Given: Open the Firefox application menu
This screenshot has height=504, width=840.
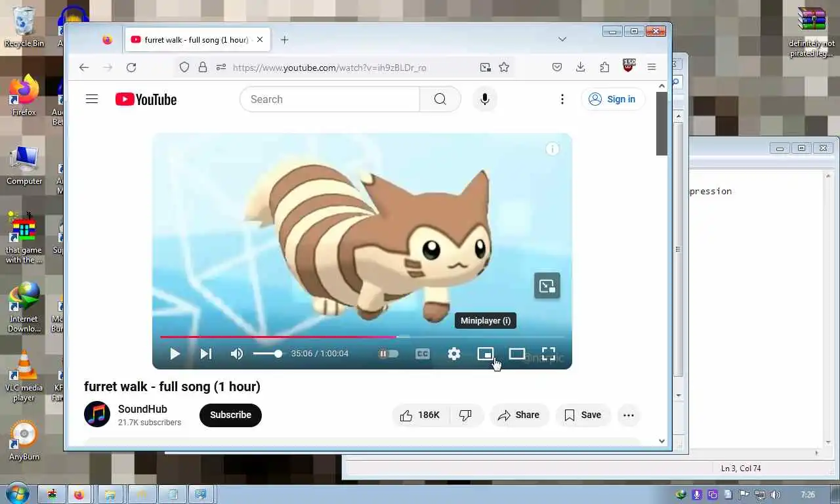Looking at the screenshot, I should pos(652,67).
